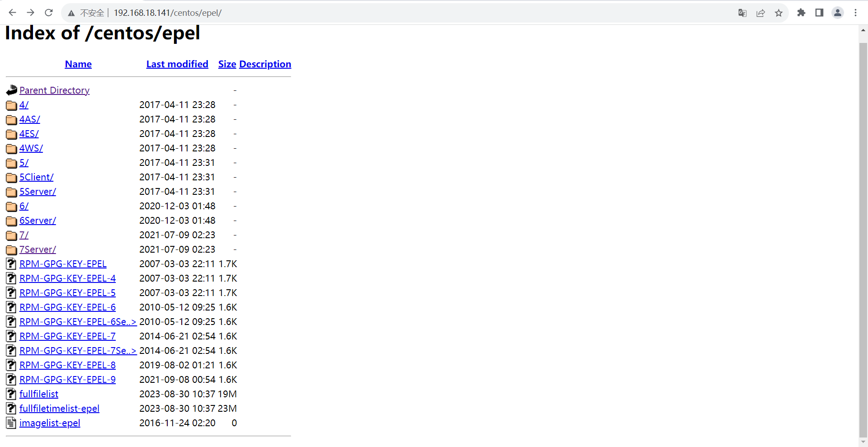Open the translate page icon
Image resolution: width=868 pixels, height=447 pixels.
(x=742, y=13)
